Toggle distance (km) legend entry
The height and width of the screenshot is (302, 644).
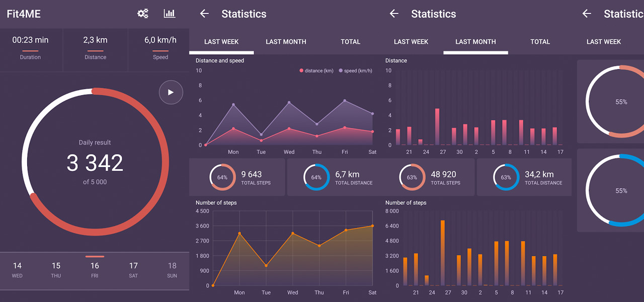tap(316, 71)
